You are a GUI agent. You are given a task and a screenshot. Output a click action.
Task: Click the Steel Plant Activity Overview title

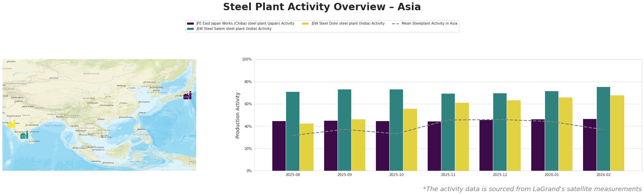[x=322, y=7]
